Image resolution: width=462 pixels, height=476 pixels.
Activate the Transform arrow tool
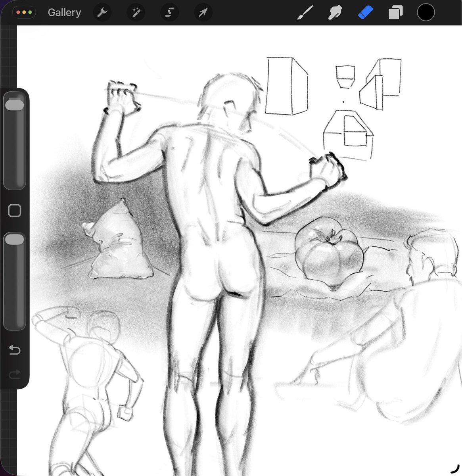tap(203, 13)
